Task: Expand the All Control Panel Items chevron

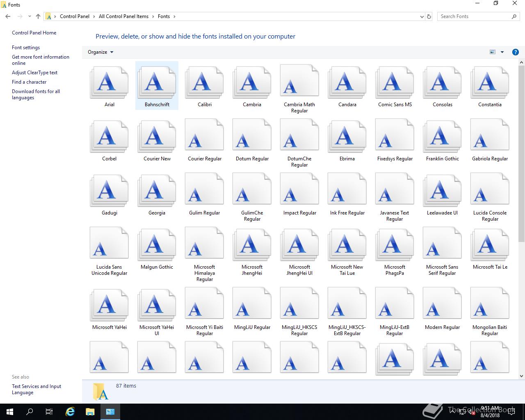Action: 153,16
